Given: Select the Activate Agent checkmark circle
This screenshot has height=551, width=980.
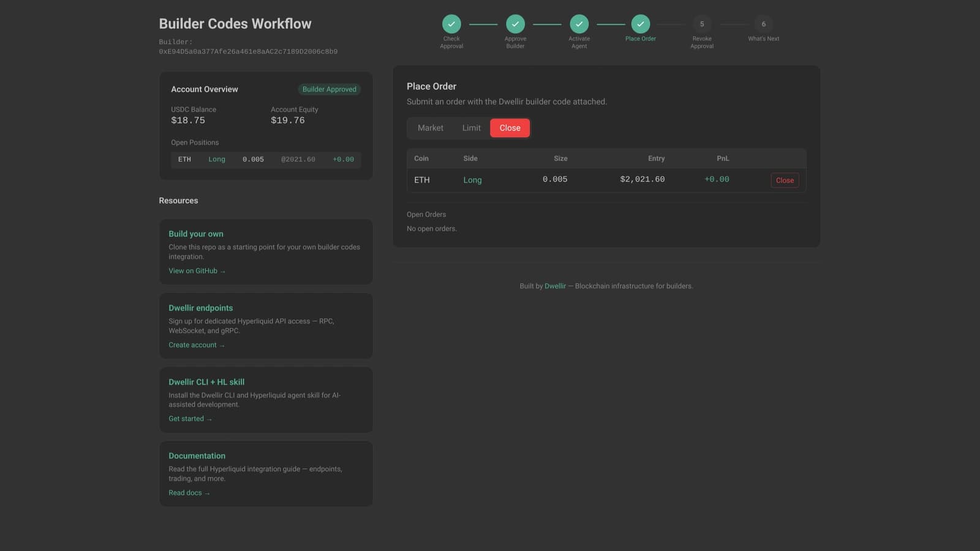Looking at the screenshot, I should click(579, 24).
